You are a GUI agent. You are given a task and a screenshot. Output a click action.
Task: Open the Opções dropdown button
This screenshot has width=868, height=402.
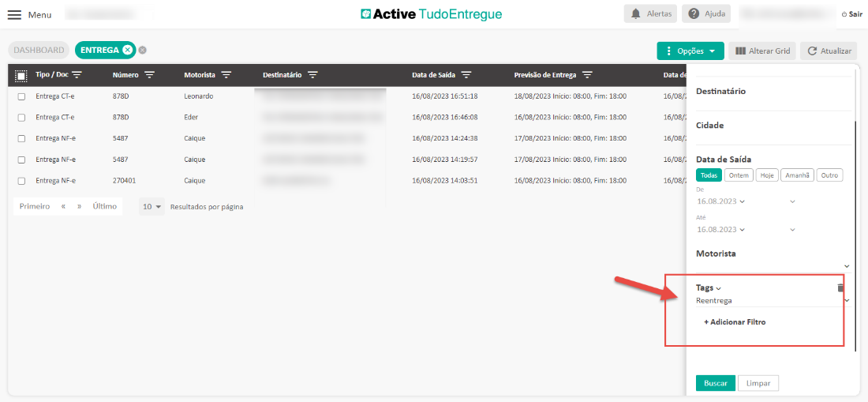click(690, 51)
